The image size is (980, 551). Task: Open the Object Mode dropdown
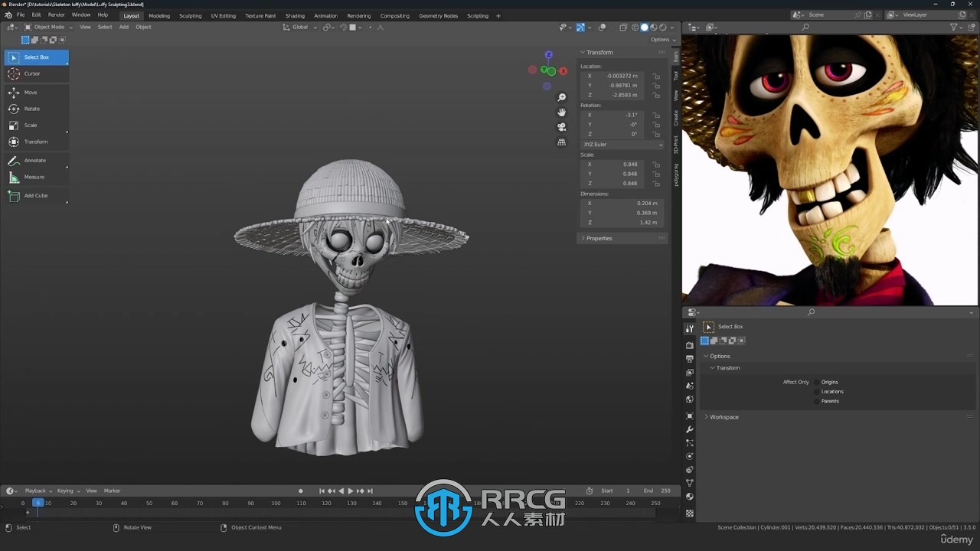click(x=47, y=27)
